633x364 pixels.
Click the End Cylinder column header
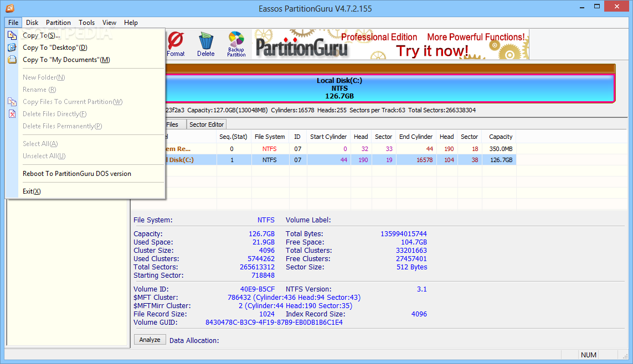click(x=416, y=137)
